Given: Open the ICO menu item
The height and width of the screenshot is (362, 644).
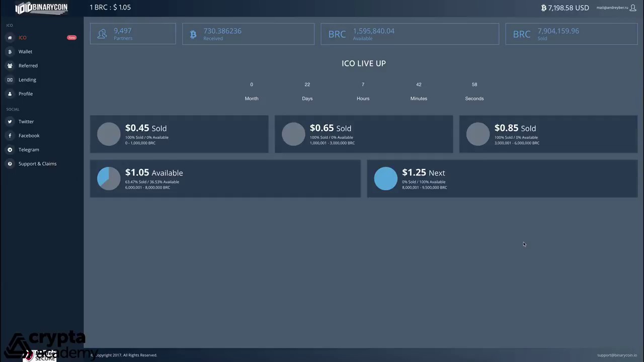Looking at the screenshot, I should 23,38.
